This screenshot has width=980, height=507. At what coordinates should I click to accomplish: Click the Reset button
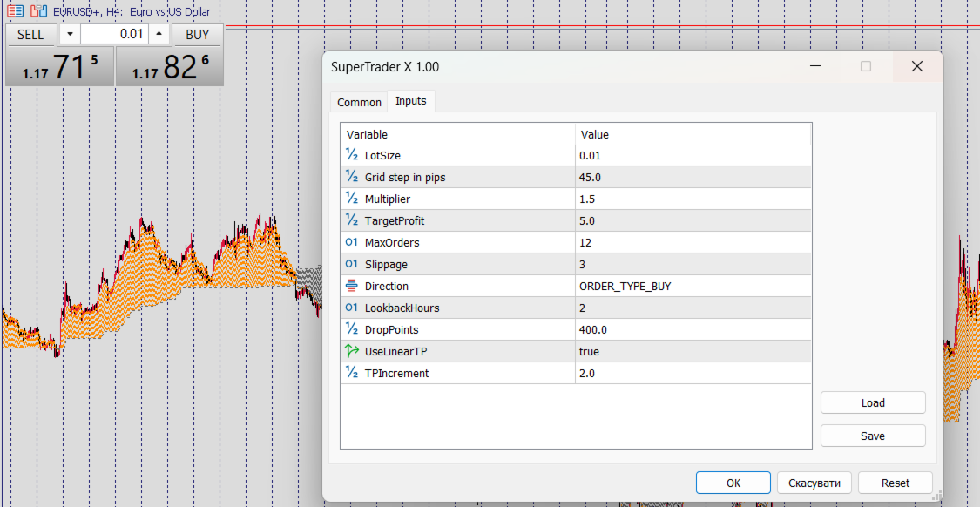point(895,483)
